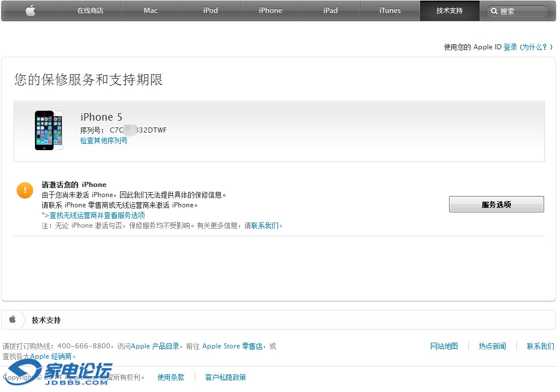
Task: Type in the 搜索 search field
Action: coord(521,11)
